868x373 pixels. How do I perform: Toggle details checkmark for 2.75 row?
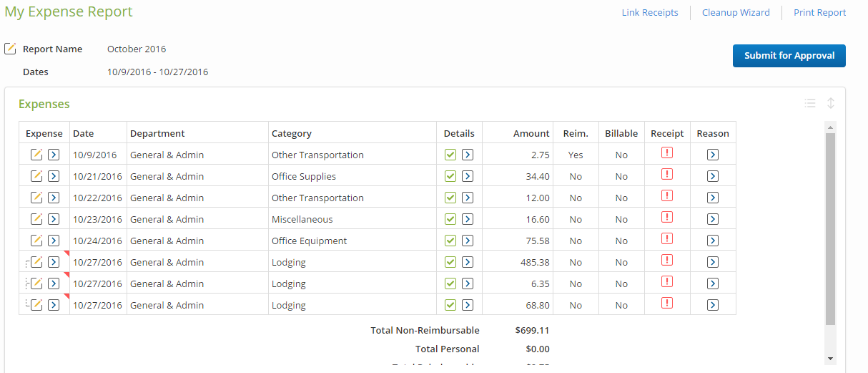point(450,155)
